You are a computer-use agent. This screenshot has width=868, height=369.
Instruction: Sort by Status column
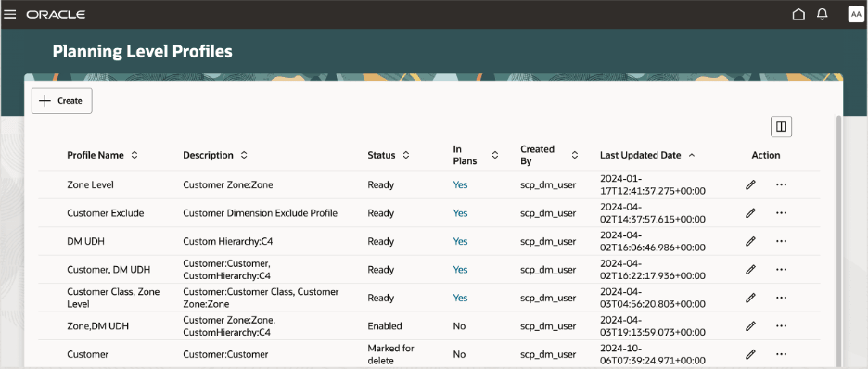coord(406,156)
